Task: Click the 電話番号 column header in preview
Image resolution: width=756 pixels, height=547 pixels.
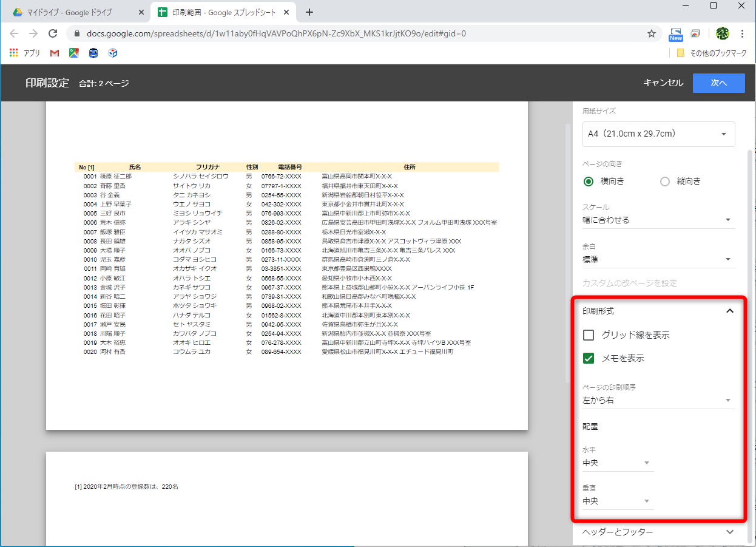Action: (290, 167)
